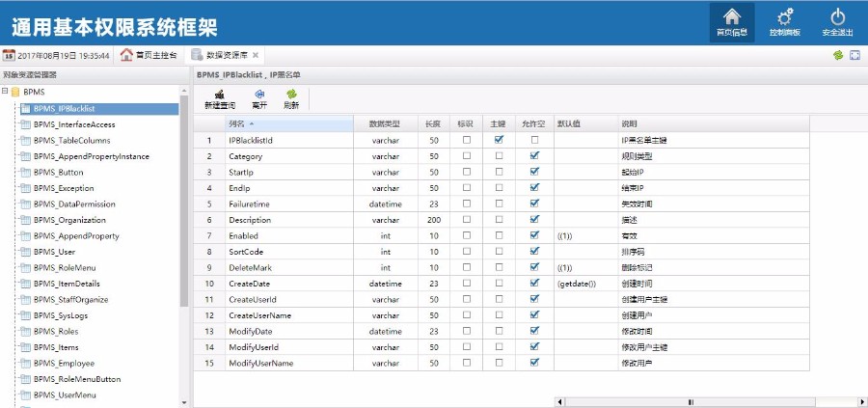The image size is (868, 408).
Task: Click the leave toolbar icon
Action: [259, 95]
